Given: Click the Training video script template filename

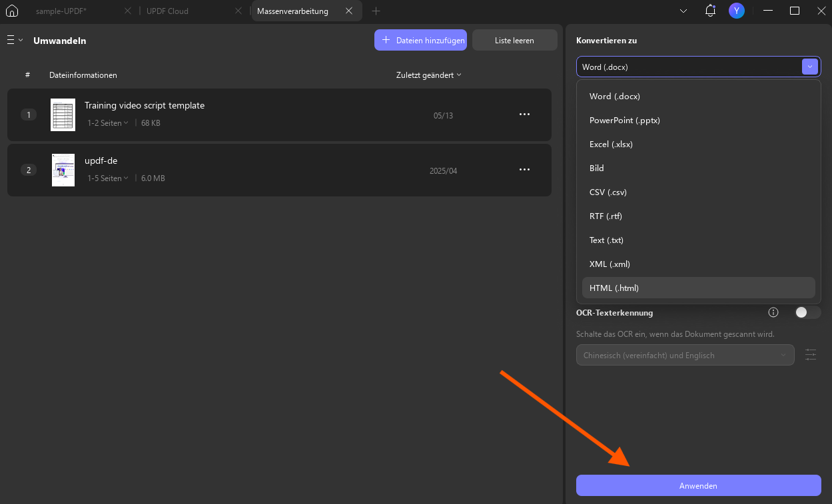Looking at the screenshot, I should pos(145,105).
